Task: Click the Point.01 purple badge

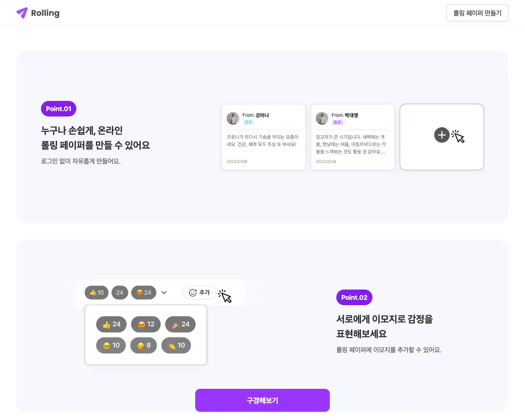Action: pyautogui.click(x=59, y=109)
